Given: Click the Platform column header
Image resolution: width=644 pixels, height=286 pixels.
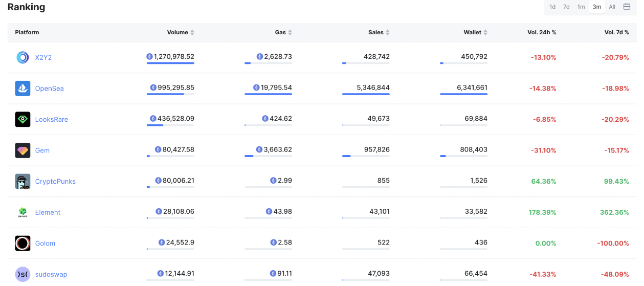Looking at the screenshot, I should point(27,32).
